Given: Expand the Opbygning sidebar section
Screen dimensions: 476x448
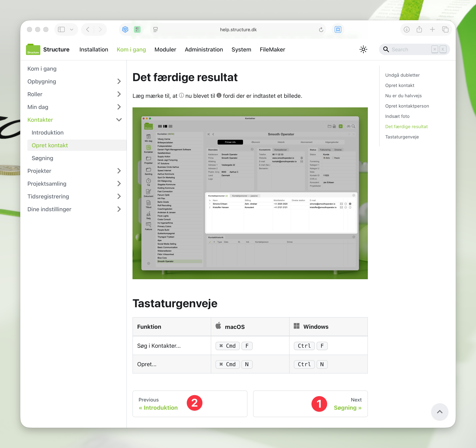Looking at the screenshot, I should 119,82.
